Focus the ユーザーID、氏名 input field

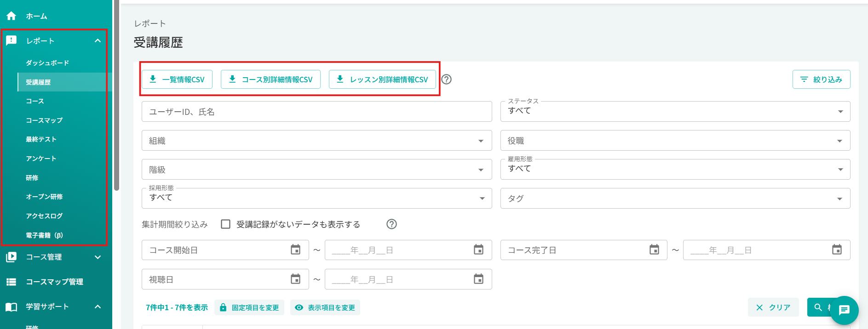coord(317,112)
